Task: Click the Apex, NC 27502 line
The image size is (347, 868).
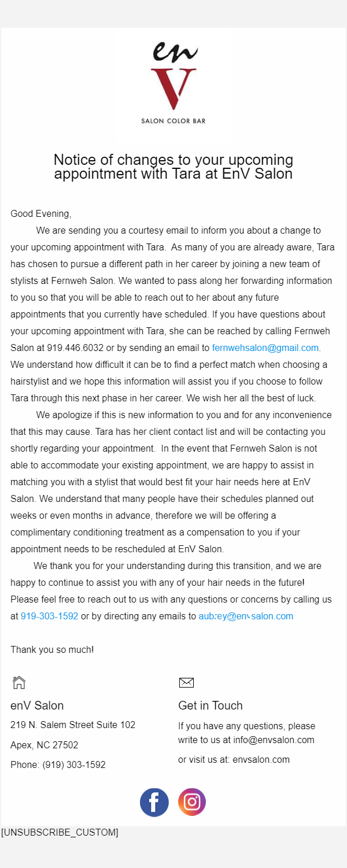Action: click(x=45, y=745)
